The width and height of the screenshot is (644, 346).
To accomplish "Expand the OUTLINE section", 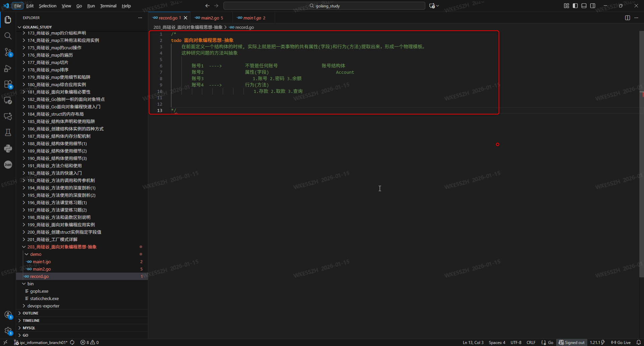I will pyautogui.click(x=82, y=313).
